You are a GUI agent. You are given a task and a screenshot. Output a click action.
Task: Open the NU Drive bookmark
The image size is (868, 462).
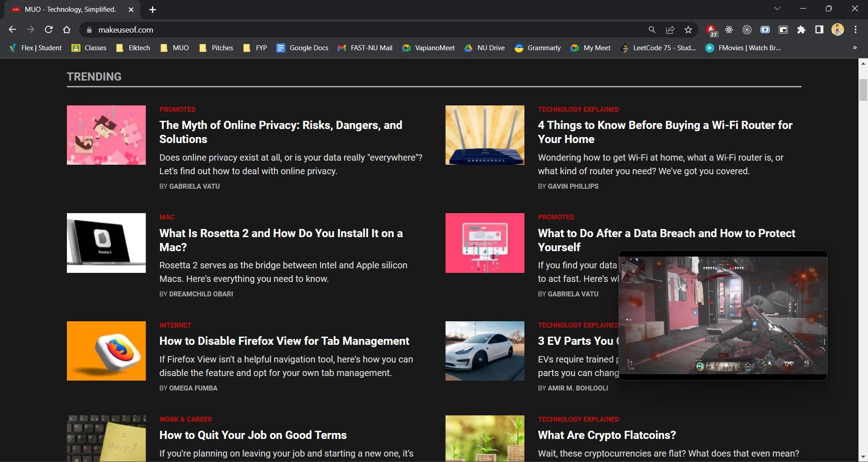(485, 48)
